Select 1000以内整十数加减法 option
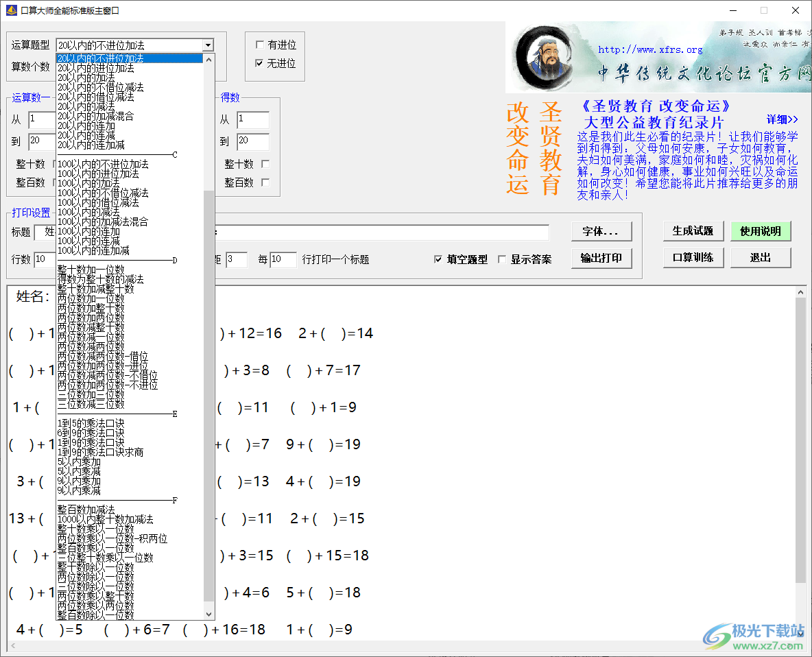Screen dimensions: 812x657 130,519
